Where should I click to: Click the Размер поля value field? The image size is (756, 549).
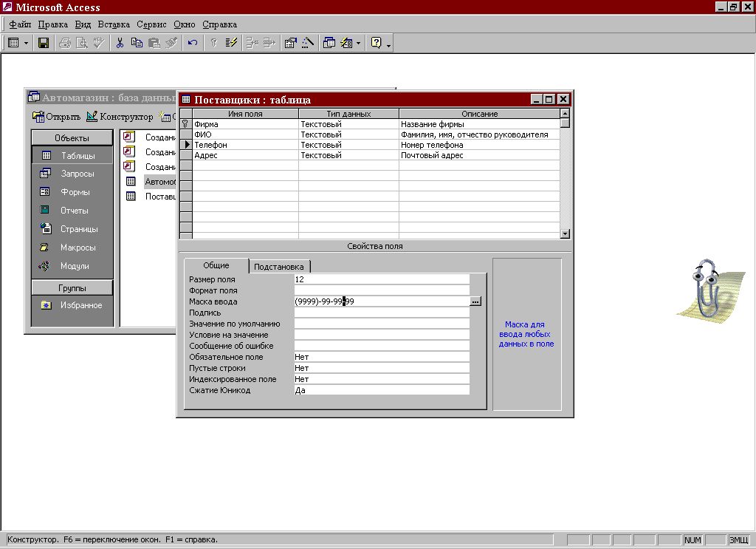tap(382, 279)
